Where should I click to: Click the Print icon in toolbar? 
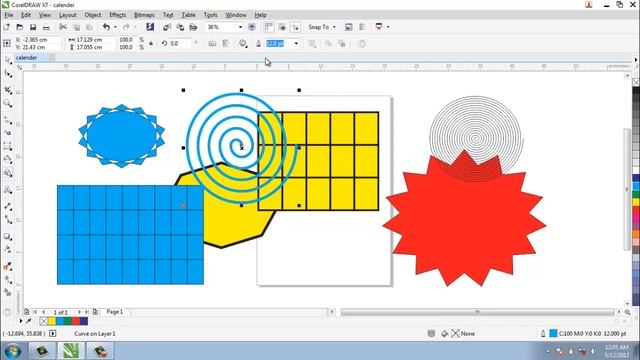[x=46, y=27]
